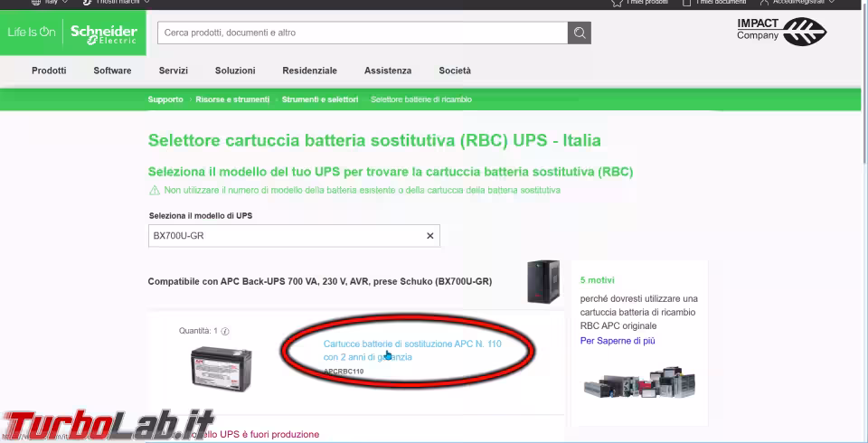Open the Prodotti menu
868x443 pixels.
49,71
